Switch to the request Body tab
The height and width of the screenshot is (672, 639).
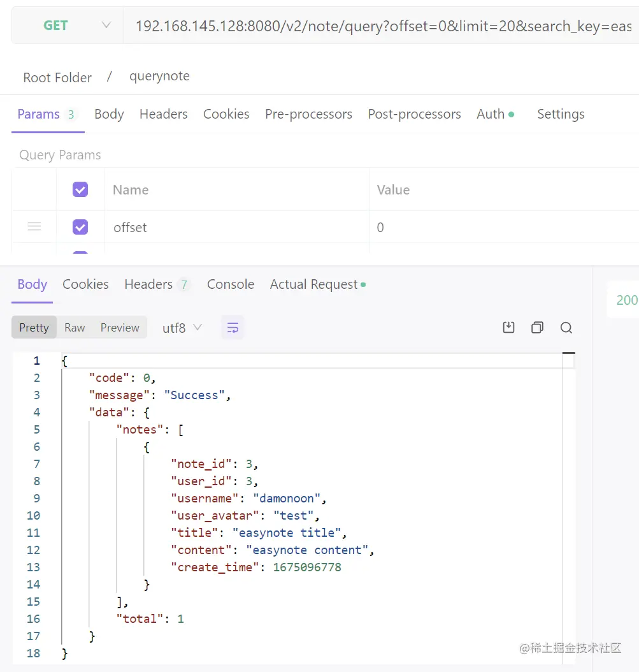pos(109,114)
